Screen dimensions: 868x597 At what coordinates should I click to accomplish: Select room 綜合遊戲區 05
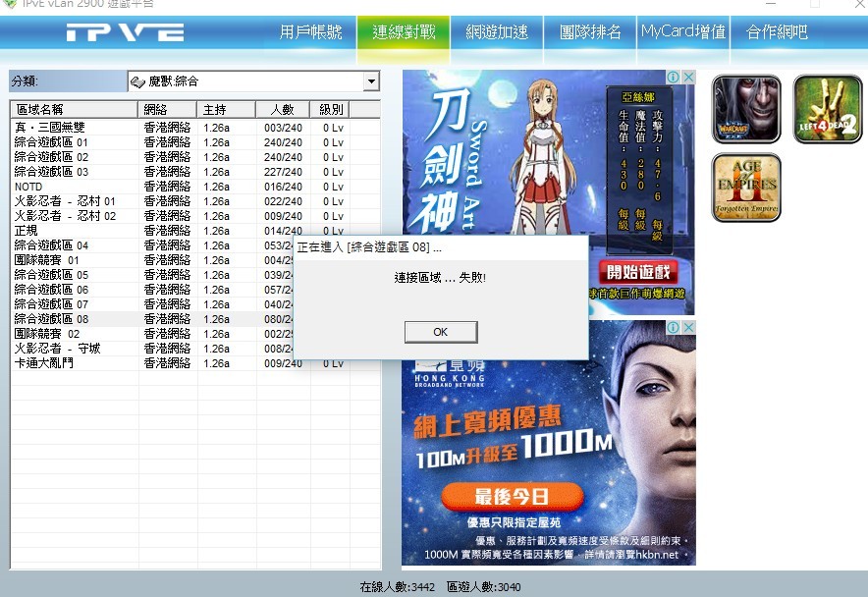(x=152, y=275)
